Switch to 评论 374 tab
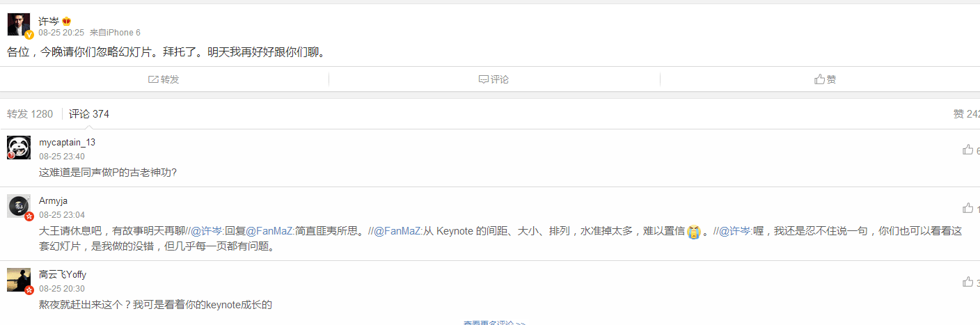 pyautogui.click(x=89, y=114)
